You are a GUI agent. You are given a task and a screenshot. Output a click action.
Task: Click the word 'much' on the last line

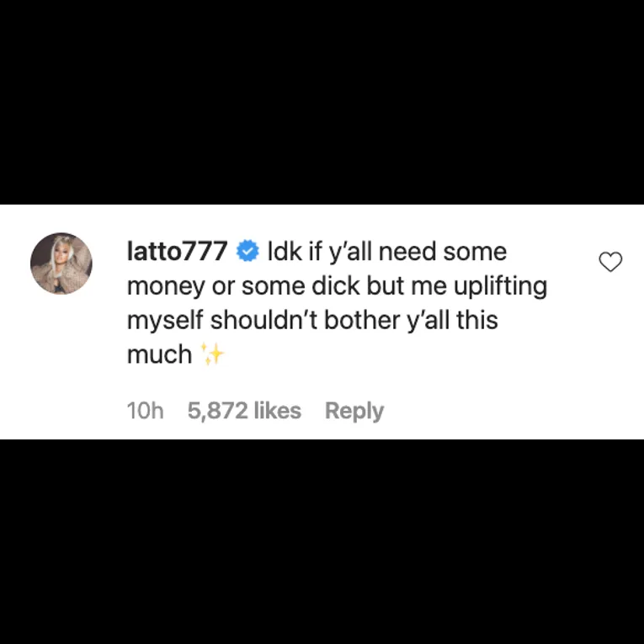tap(159, 354)
